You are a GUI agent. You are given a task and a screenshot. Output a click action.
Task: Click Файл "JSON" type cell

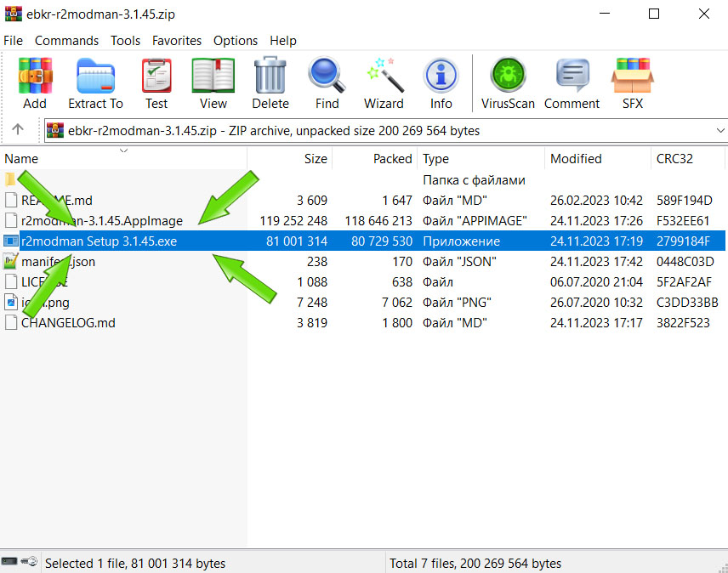459,262
